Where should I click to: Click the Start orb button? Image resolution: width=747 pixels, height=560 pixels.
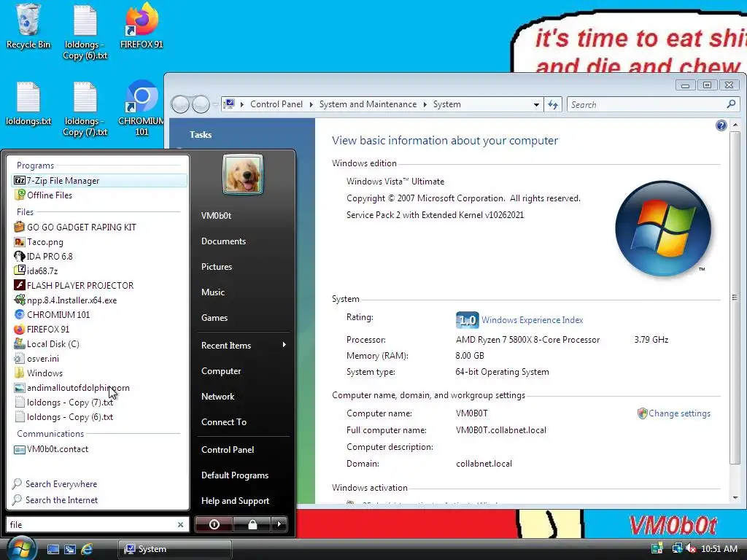pyautogui.click(x=21, y=548)
